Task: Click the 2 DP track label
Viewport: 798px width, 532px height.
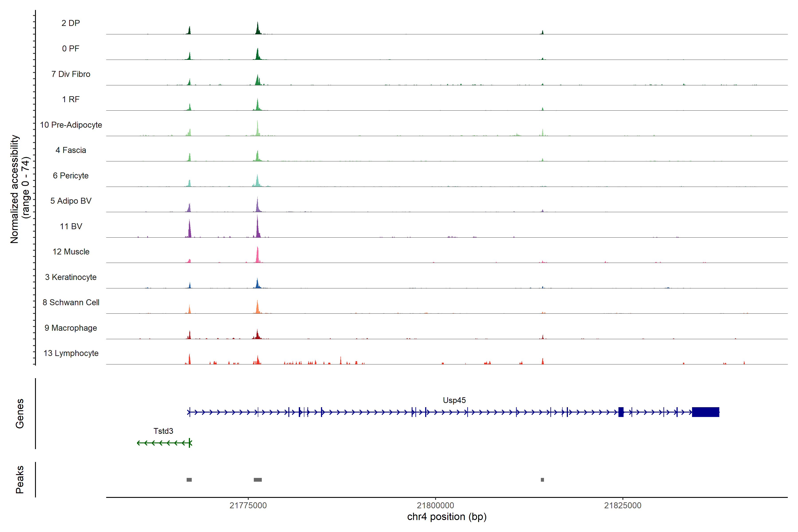Action: (70, 23)
